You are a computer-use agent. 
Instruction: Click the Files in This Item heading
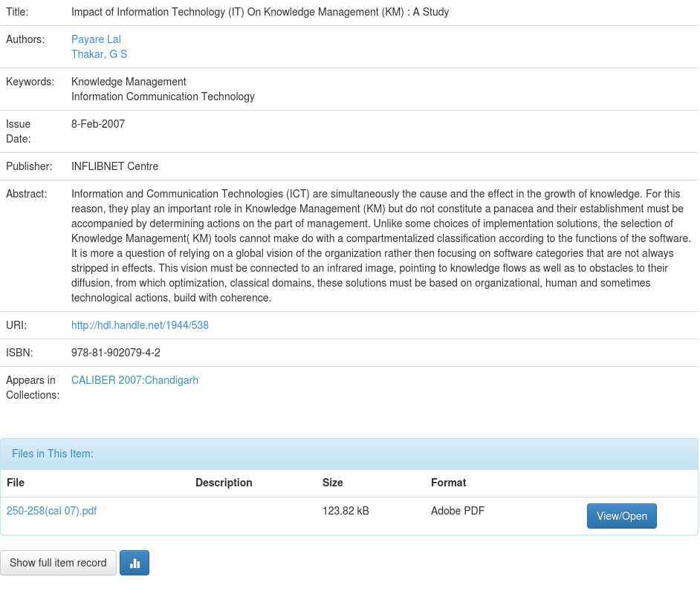tap(53, 454)
